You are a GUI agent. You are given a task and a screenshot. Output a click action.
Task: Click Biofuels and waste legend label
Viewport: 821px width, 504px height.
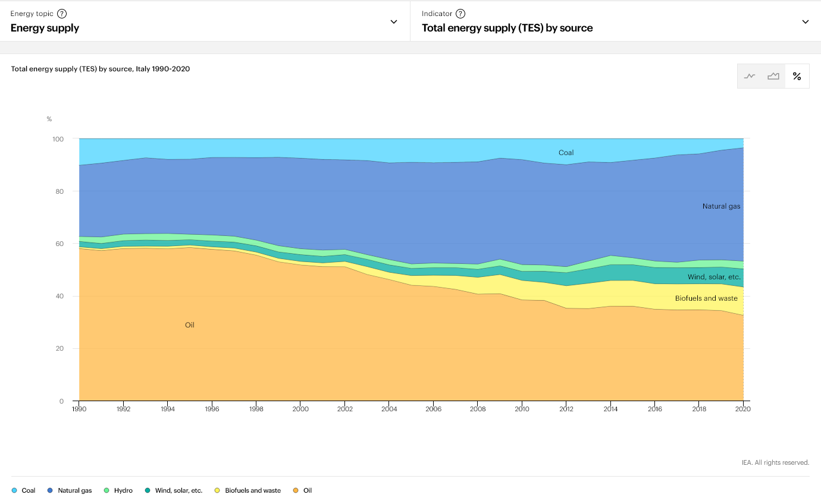[x=253, y=491]
